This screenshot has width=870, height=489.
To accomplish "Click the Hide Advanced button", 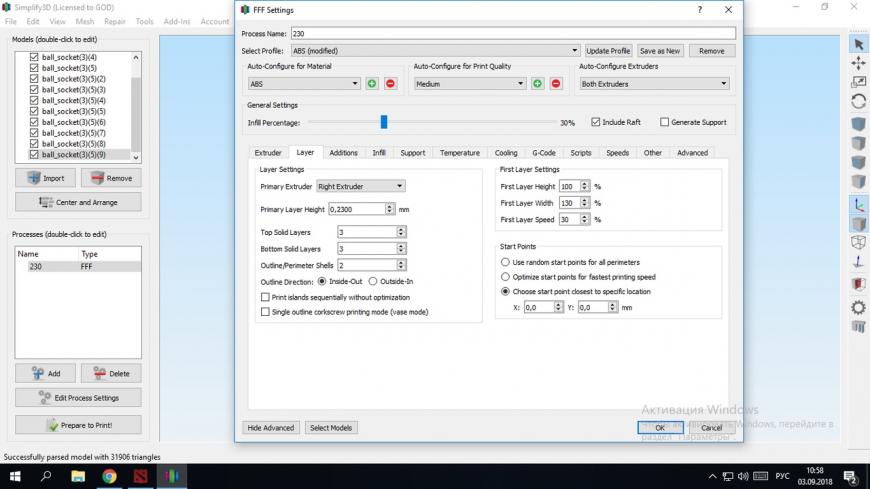I will point(271,428).
